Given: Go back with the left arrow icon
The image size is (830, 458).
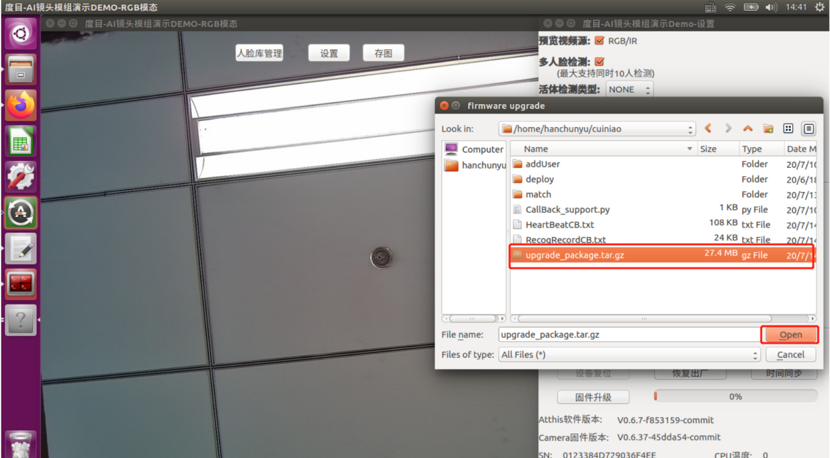Looking at the screenshot, I should coord(708,129).
